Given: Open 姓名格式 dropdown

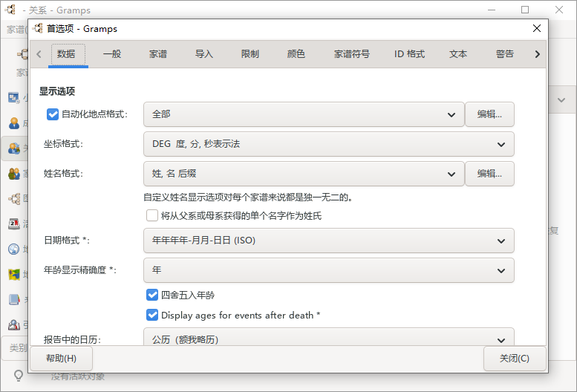Looking at the screenshot, I should tap(304, 174).
